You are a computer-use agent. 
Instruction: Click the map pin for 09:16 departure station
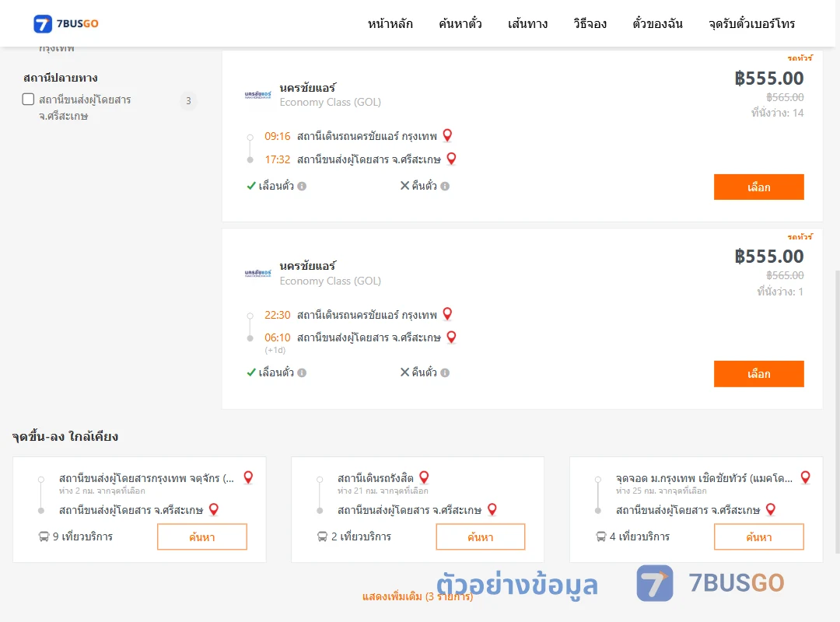tap(447, 135)
